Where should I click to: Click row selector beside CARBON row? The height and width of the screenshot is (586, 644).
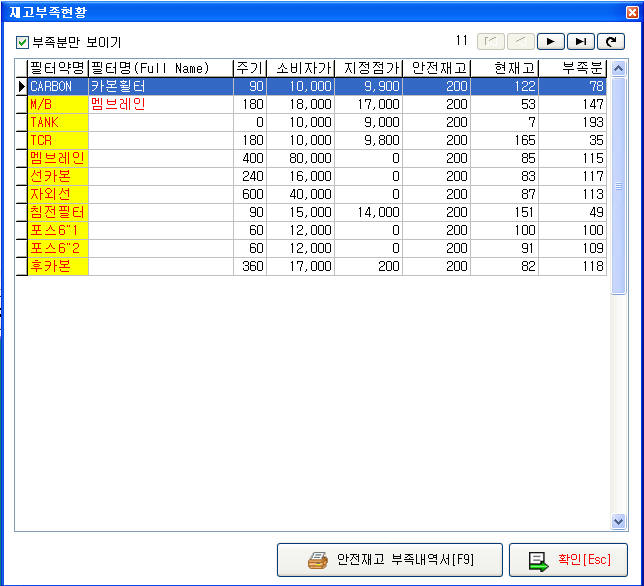(x=21, y=86)
